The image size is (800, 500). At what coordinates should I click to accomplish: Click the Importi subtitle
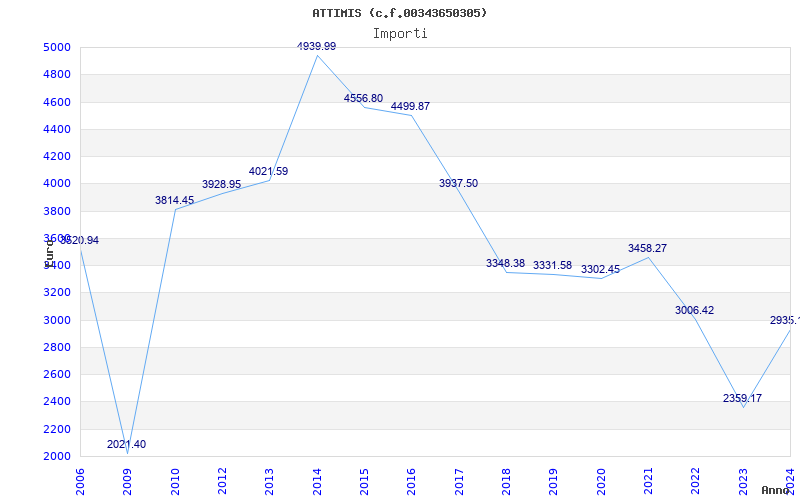tap(400, 34)
